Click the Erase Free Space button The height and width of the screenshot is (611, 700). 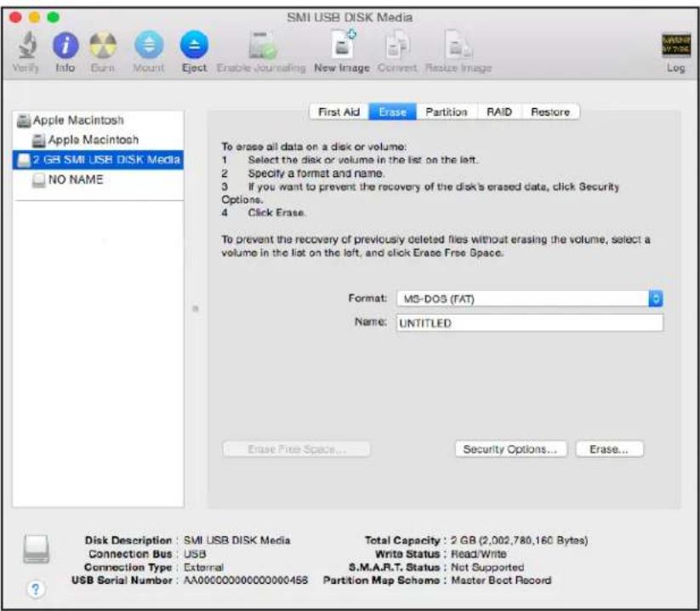click(x=297, y=448)
